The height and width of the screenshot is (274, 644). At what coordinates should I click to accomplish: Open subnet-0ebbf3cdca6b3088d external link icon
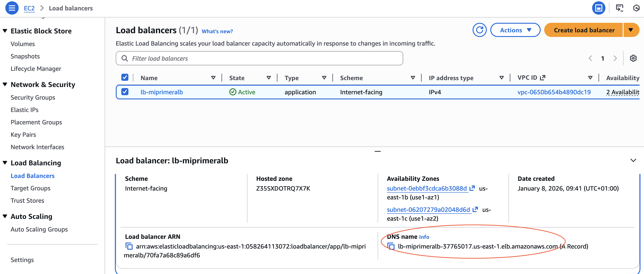pyautogui.click(x=472, y=188)
